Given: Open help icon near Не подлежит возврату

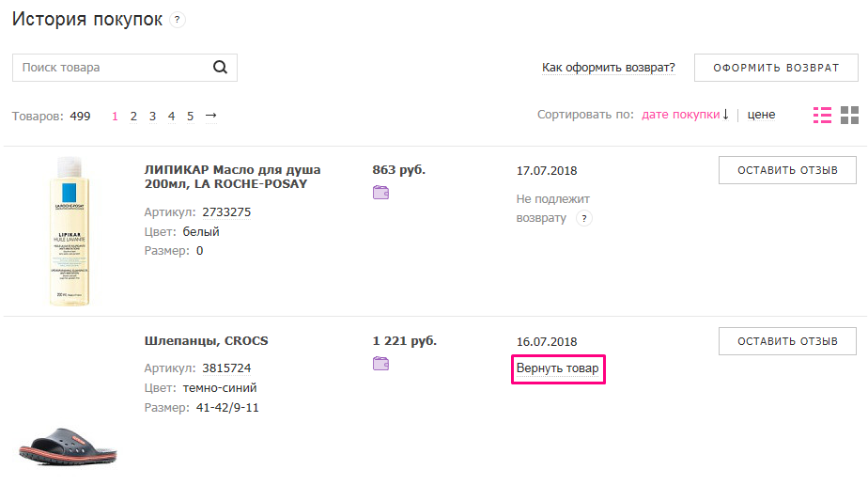Looking at the screenshot, I should coord(584,219).
